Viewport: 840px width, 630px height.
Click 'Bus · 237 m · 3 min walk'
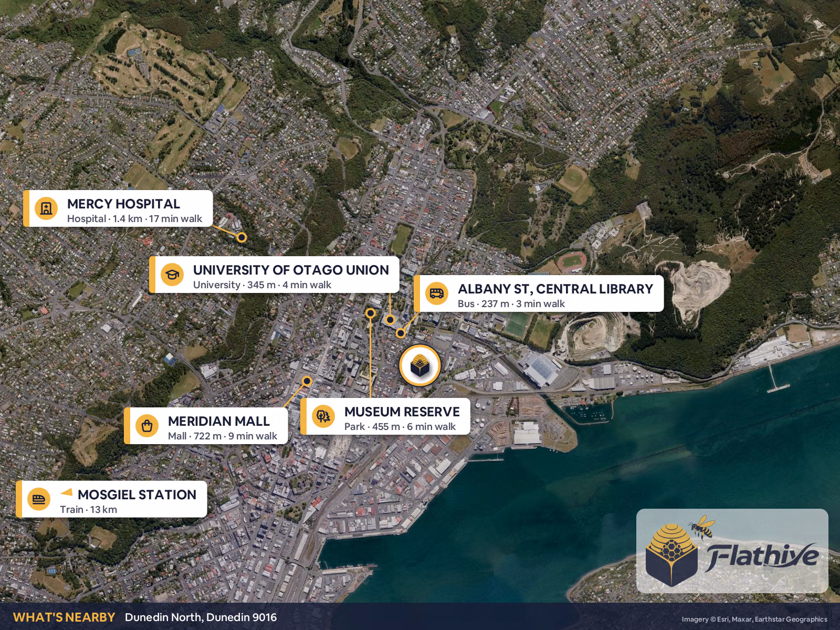click(511, 304)
